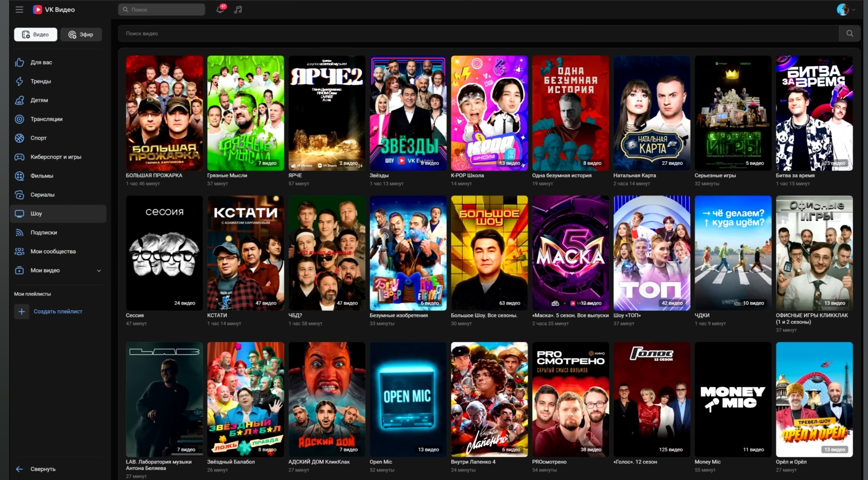
Task: Click the Спорт ball icon
Action: (x=19, y=138)
